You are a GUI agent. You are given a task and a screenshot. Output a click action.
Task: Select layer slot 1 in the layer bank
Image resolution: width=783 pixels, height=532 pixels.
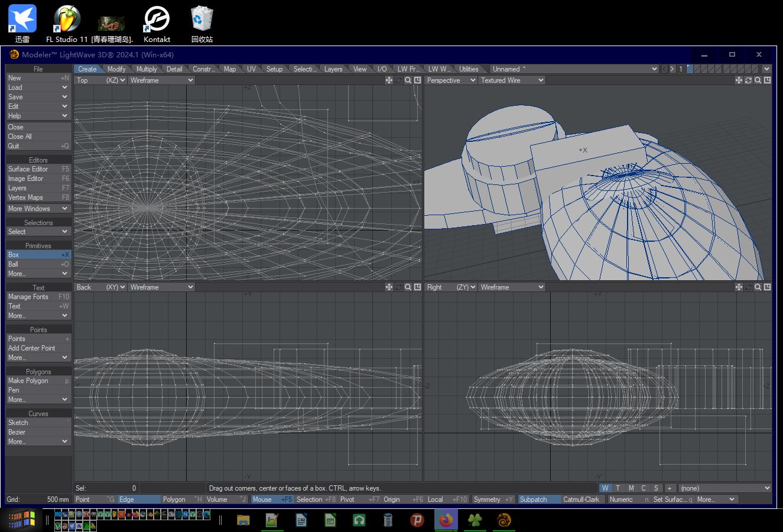pos(690,69)
